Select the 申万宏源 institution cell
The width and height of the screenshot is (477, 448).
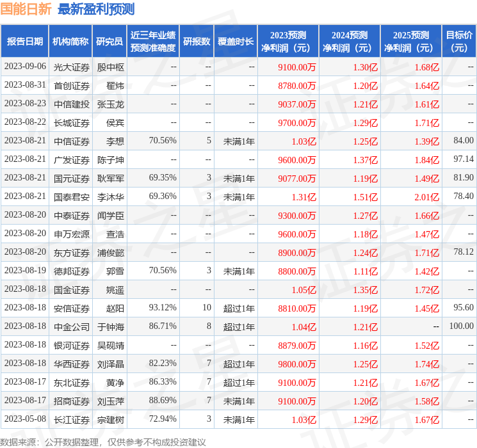[72, 234]
